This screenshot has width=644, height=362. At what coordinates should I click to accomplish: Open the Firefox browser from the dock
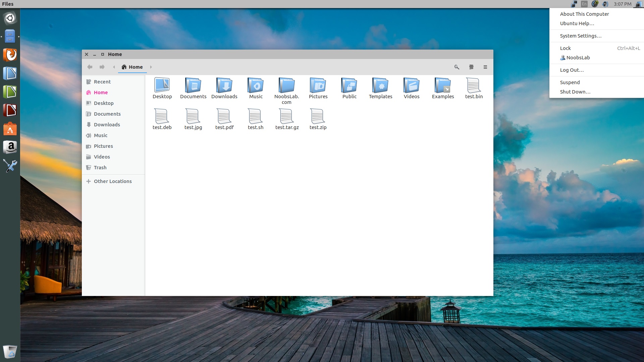click(x=10, y=55)
